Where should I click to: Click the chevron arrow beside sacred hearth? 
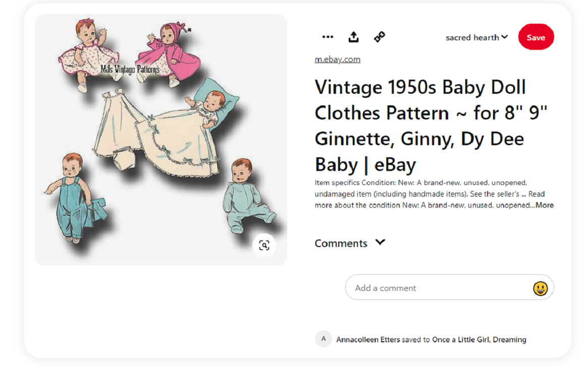pos(505,37)
